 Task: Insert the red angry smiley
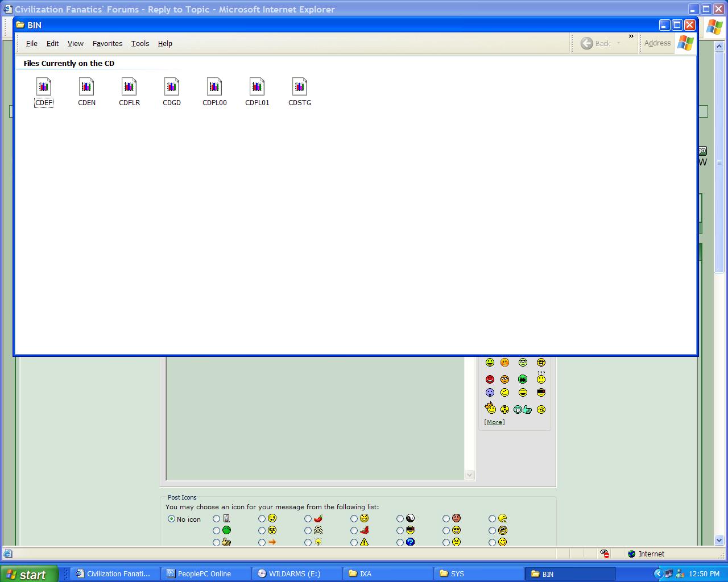click(x=490, y=379)
